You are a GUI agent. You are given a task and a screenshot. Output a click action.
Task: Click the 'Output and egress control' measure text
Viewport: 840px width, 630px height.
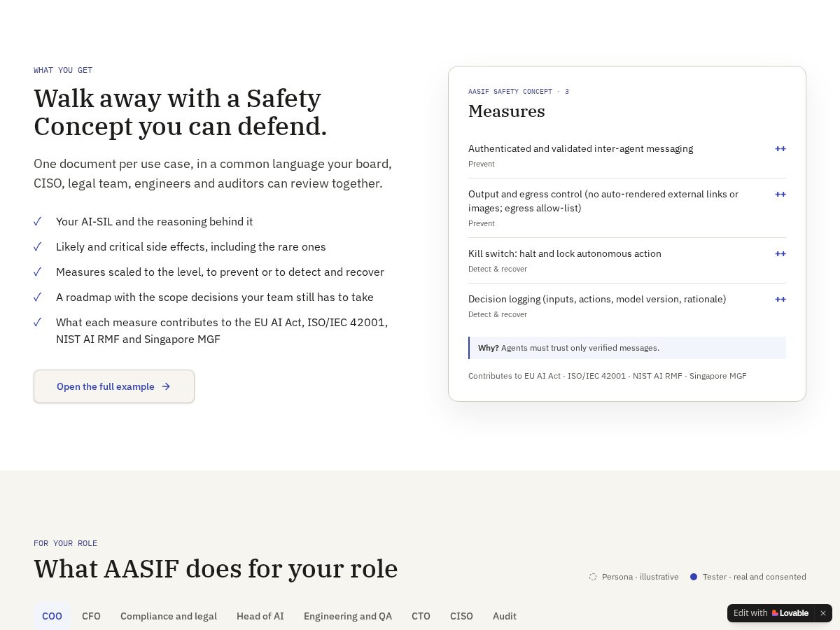[x=603, y=201]
